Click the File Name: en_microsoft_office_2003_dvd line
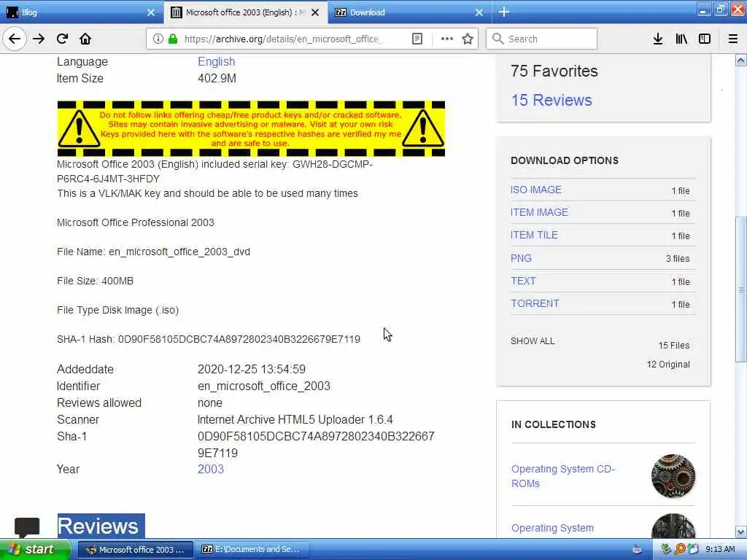This screenshot has height=560, width=747. click(153, 252)
